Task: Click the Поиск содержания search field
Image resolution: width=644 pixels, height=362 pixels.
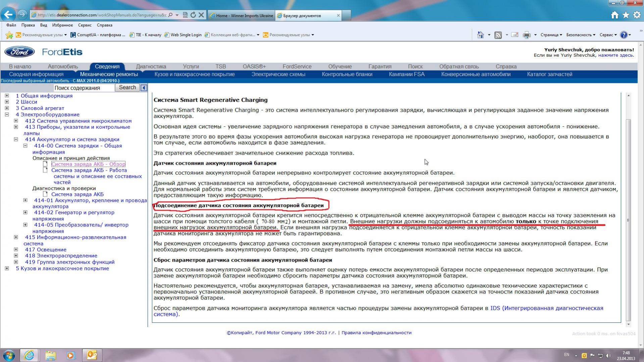Action: click(x=84, y=88)
